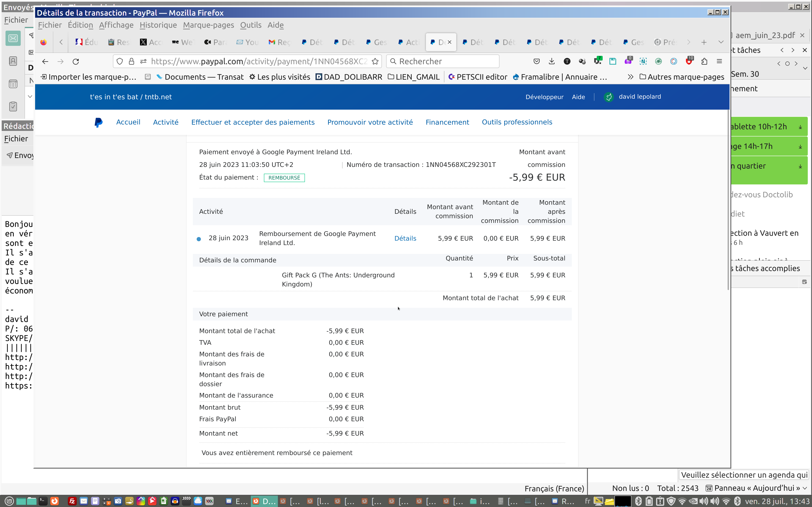Click the page vertical scrollbar
812x507 pixels.
point(728,201)
